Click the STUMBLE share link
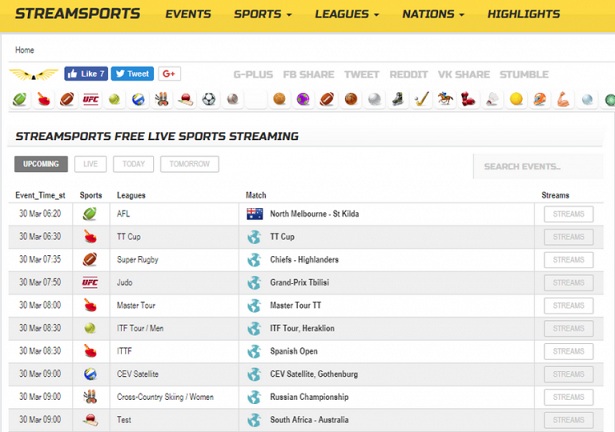Screen dimensions: 615x432 click(x=524, y=75)
